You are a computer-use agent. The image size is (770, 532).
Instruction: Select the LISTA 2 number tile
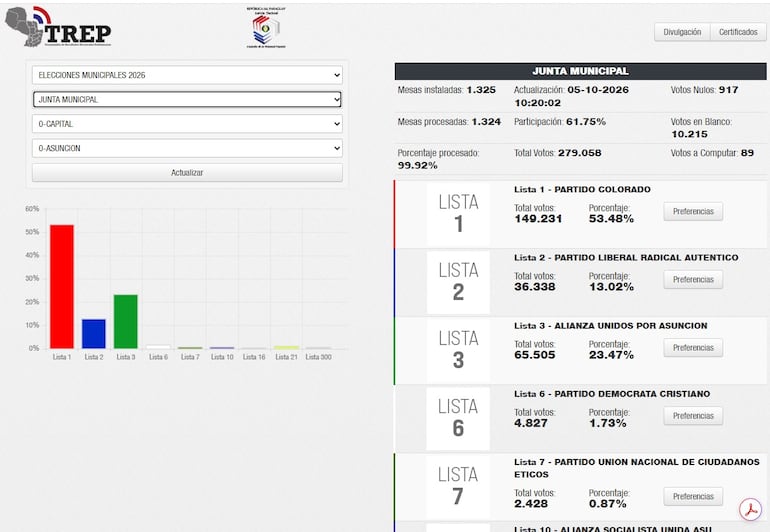pos(458,282)
